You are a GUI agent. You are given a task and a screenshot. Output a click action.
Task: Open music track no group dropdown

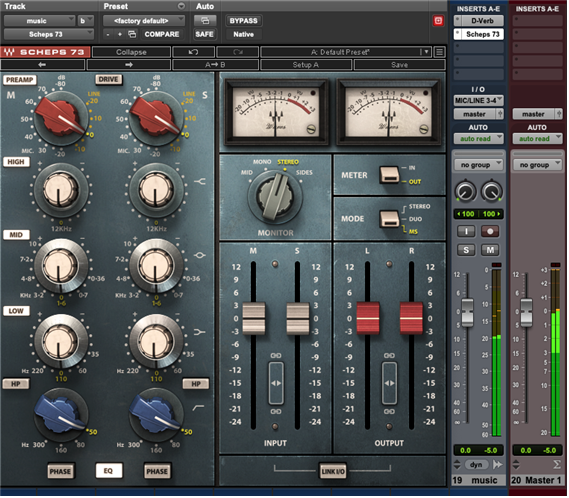[x=479, y=165]
